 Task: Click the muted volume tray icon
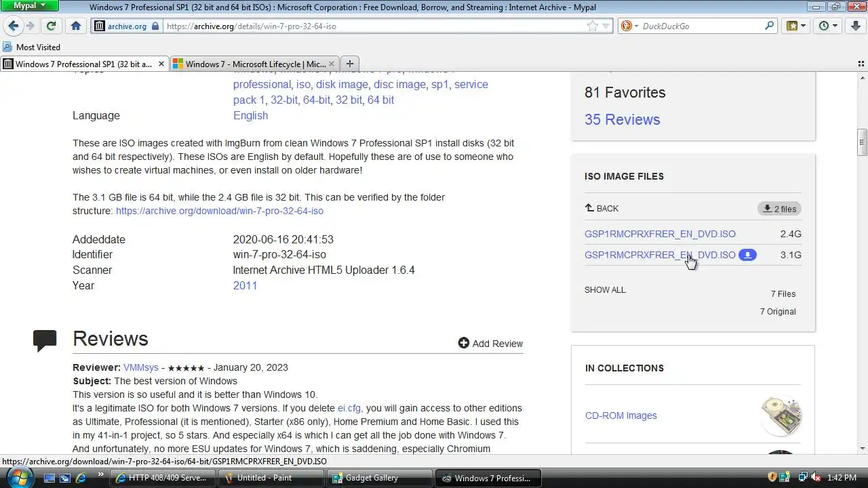tap(816, 477)
